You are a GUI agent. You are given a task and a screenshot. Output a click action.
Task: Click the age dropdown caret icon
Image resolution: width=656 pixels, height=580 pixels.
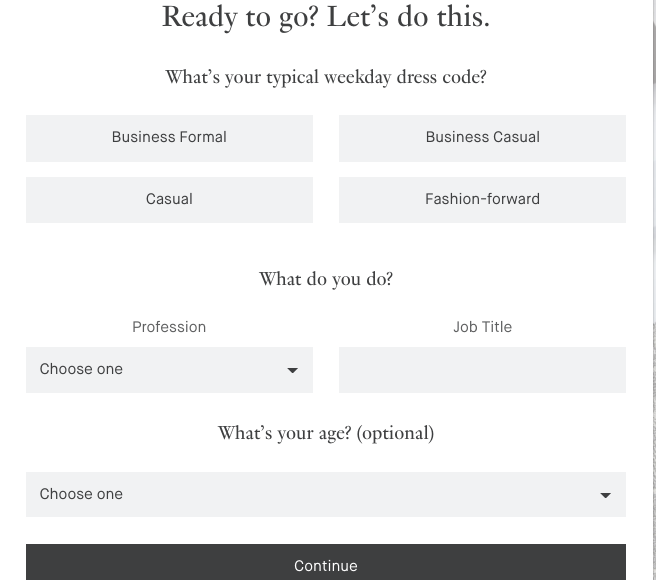(x=605, y=495)
